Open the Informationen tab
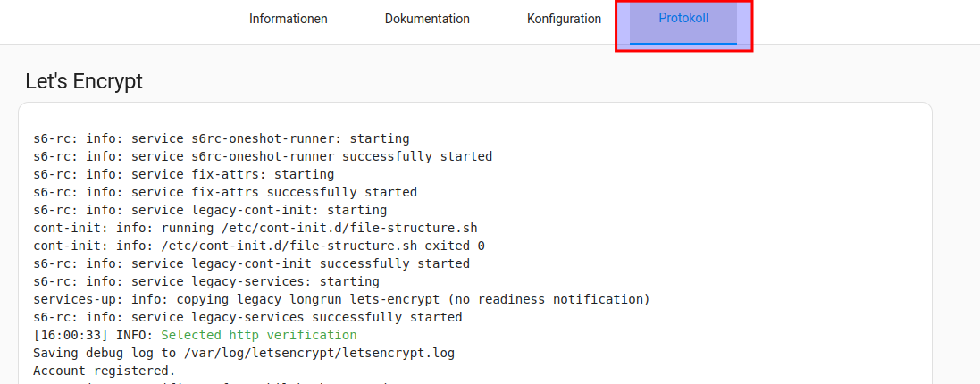The height and width of the screenshot is (384, 980). 288,19
